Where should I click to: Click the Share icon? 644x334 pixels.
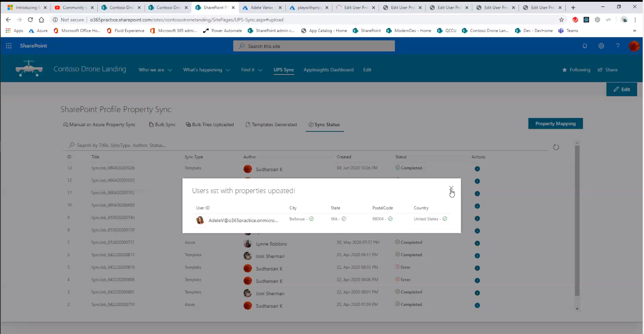pyautogui.click(x=608, y=70)
